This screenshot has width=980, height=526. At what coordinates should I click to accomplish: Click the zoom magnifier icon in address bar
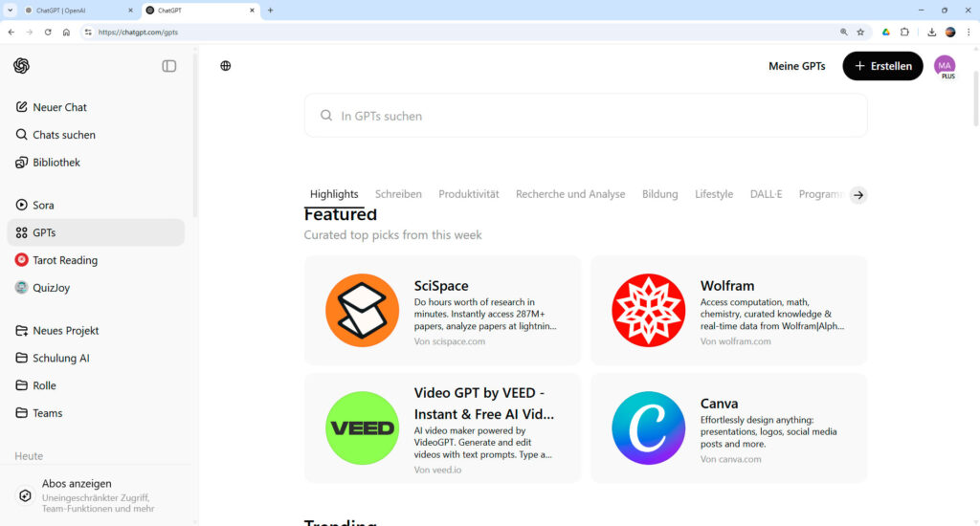[x=844, y=32]
